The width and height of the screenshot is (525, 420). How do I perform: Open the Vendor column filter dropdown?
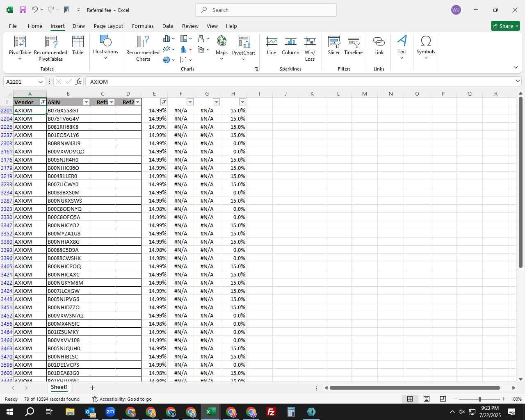point(43,102)
